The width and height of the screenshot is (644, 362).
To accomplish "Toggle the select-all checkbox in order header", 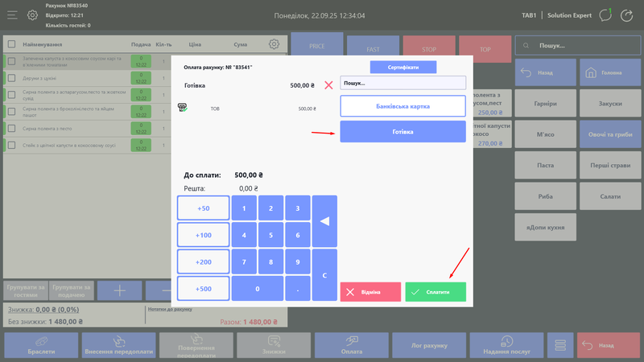I will coord(11,44).
